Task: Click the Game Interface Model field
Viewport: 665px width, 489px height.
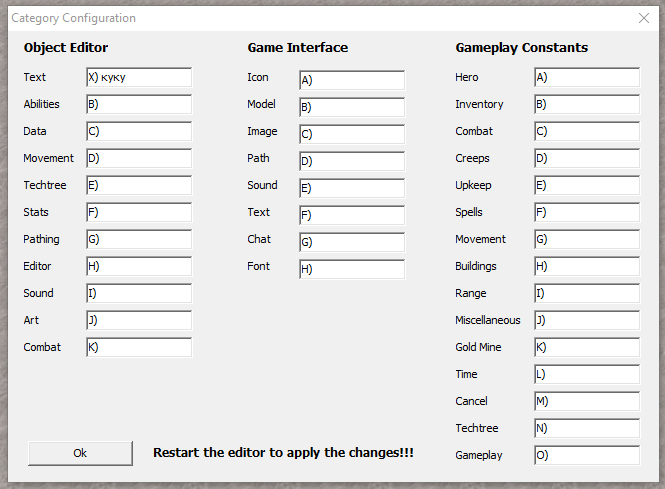Action: (352, 107)
